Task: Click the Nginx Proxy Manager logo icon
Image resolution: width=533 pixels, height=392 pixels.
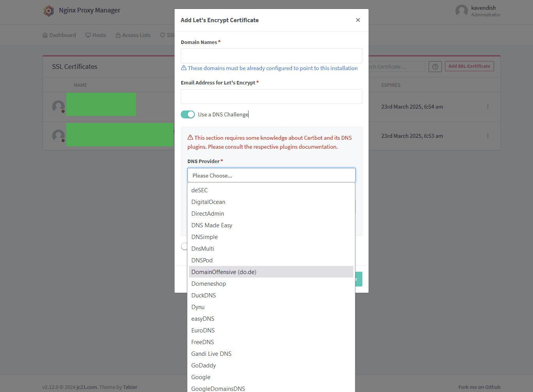Action: [x=49, y=11]
